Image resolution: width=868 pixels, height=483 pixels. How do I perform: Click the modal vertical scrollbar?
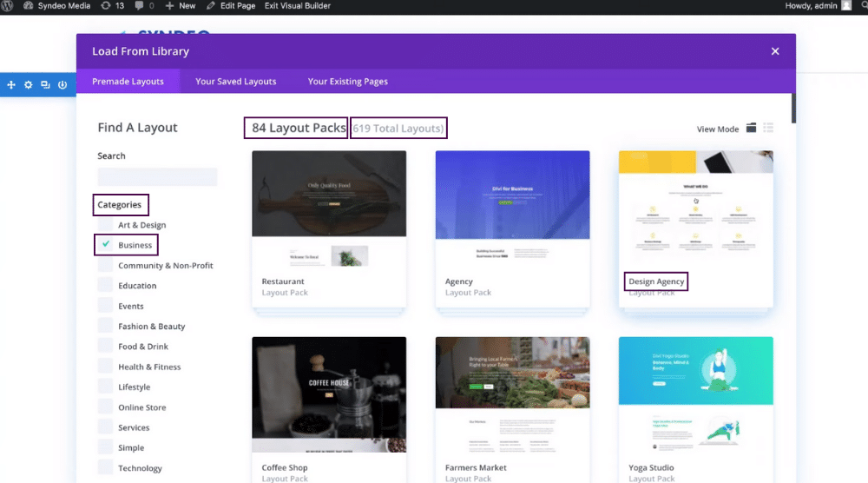point(794,109)
